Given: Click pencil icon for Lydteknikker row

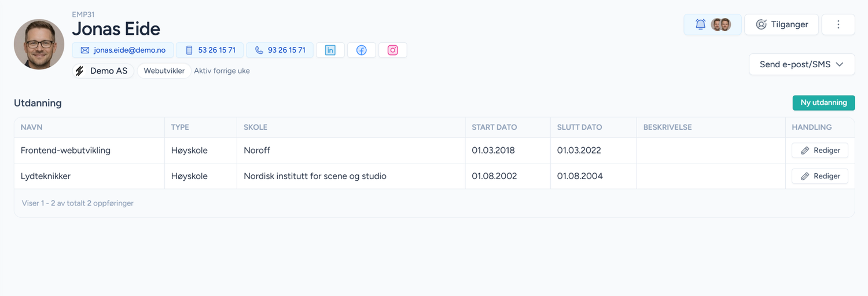Looking at the screenshot, I should [x=805, y=176].
